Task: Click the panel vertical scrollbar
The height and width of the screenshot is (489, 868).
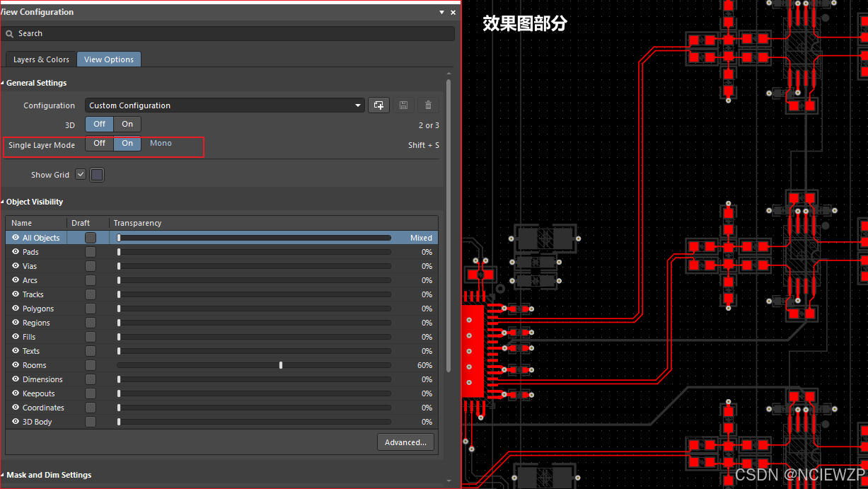Action: 449,226
